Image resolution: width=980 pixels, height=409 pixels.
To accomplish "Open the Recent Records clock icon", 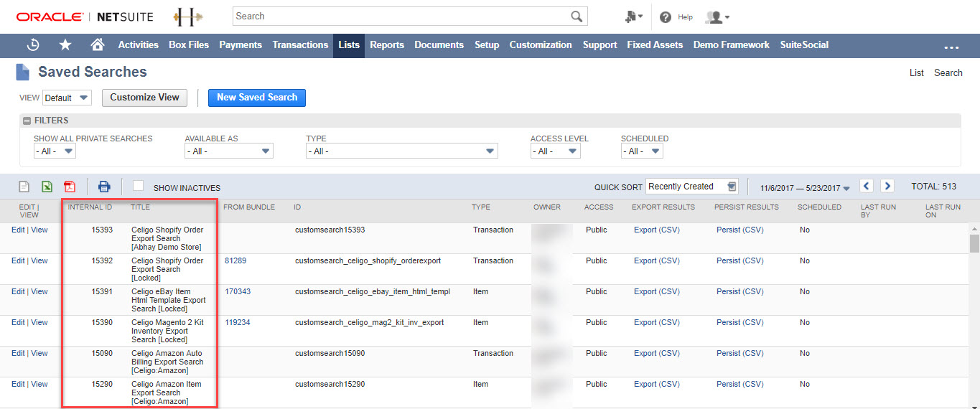I will (33, 44).
